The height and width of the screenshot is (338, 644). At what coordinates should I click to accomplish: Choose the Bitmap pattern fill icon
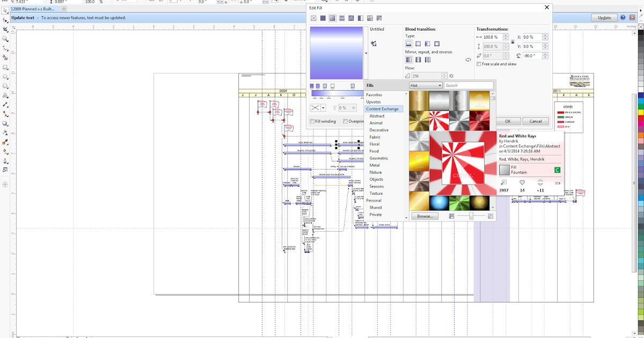(x=351, y=18)
